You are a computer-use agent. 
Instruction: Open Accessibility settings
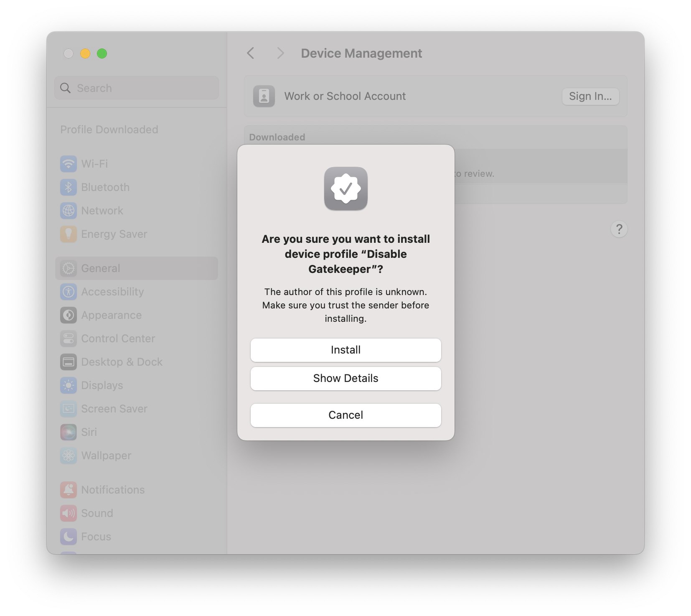pyautogui.click(x=112, y=292)
